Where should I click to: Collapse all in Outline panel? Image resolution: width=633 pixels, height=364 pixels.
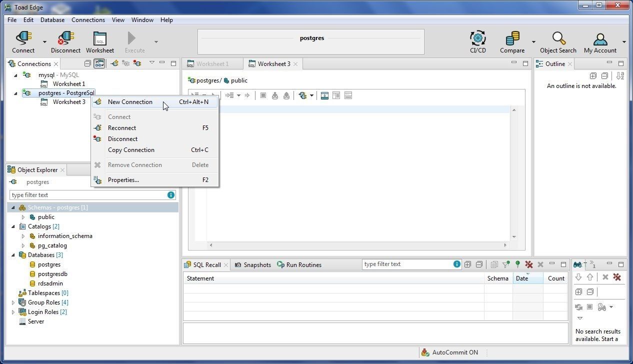(x=604, y=76)
